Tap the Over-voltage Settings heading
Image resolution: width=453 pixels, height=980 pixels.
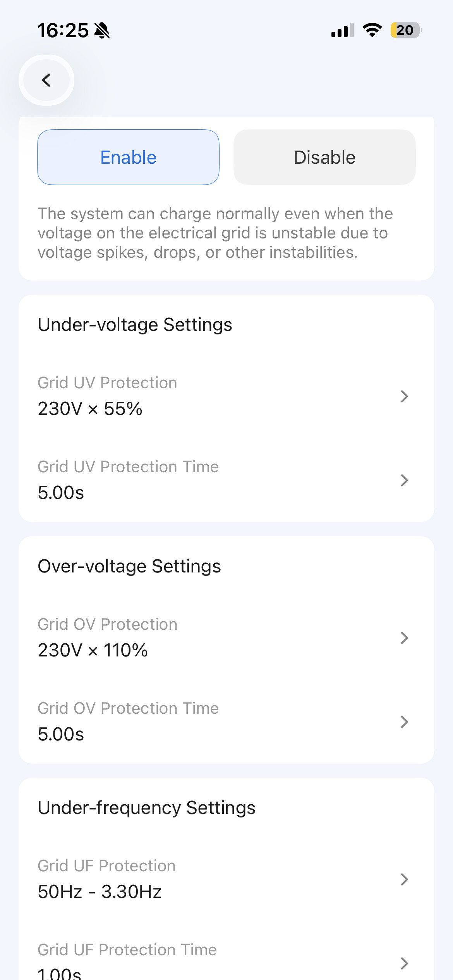tap(129, 566)
